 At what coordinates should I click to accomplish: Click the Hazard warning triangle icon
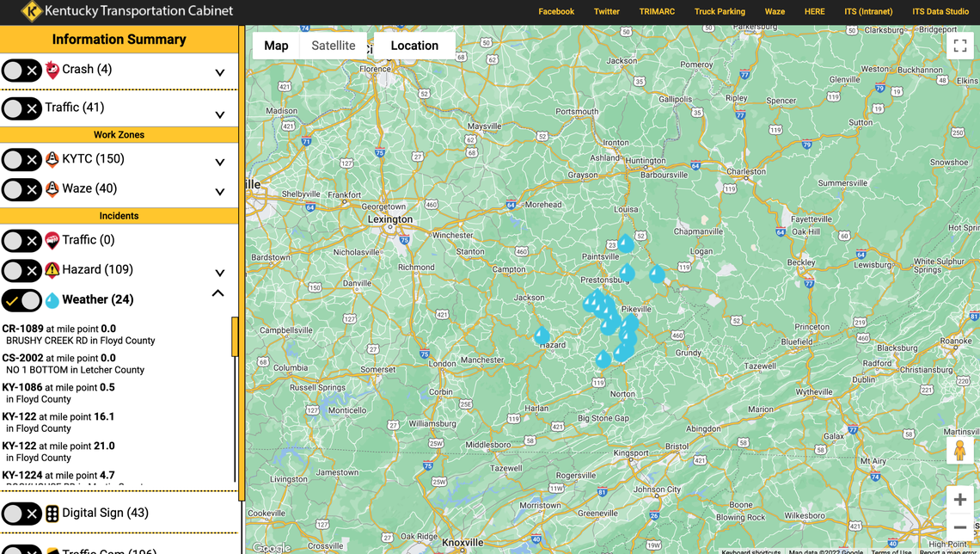point(52,270)
